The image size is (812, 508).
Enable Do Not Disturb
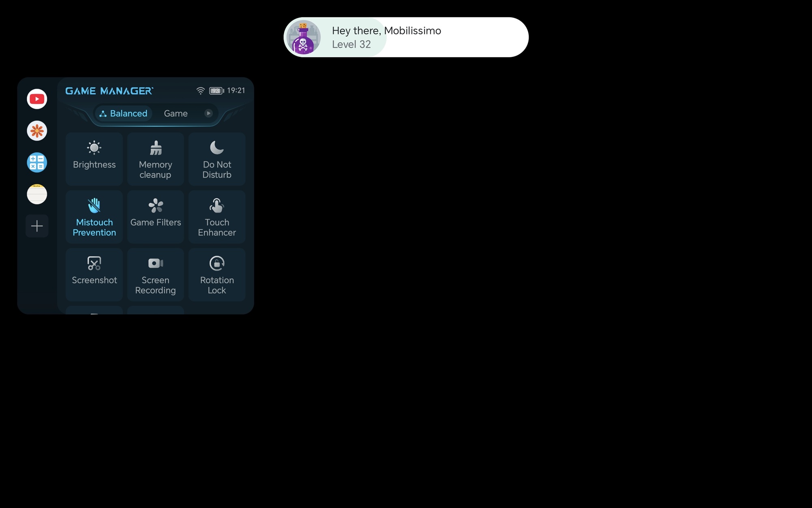(217, 159)
